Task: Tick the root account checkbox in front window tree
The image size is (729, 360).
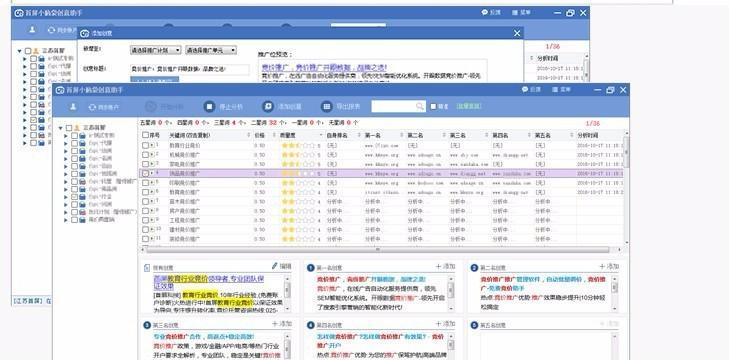Action: [x=69, y=127]
